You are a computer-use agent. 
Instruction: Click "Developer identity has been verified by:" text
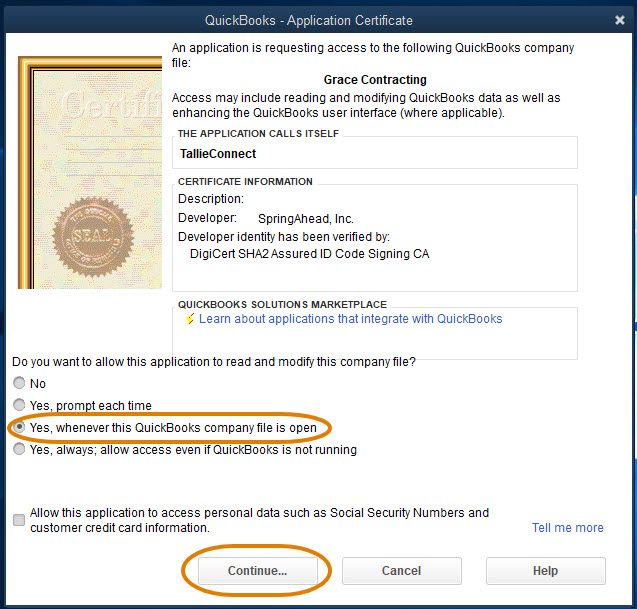[x=284, y=237]
